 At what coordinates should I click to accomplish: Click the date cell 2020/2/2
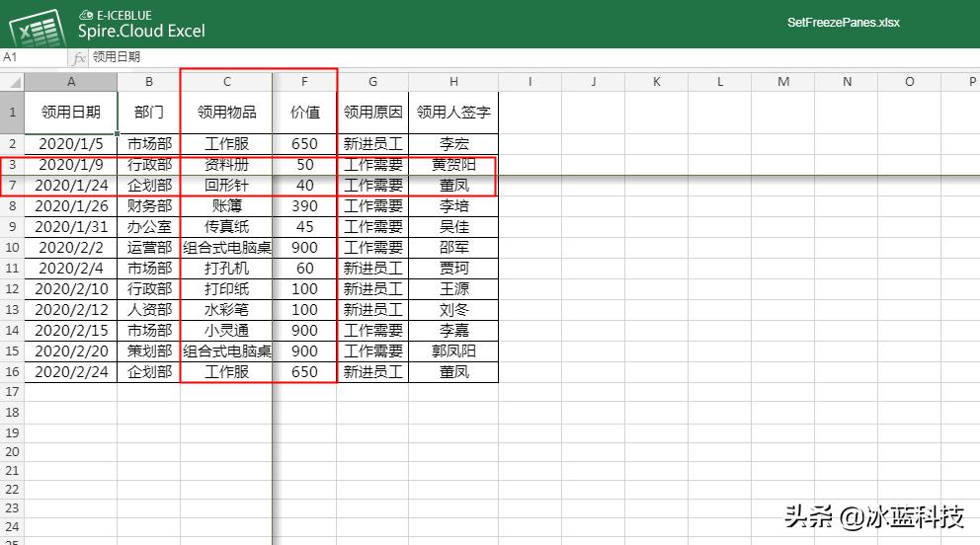pyautogui.click(x=70, y=247)
